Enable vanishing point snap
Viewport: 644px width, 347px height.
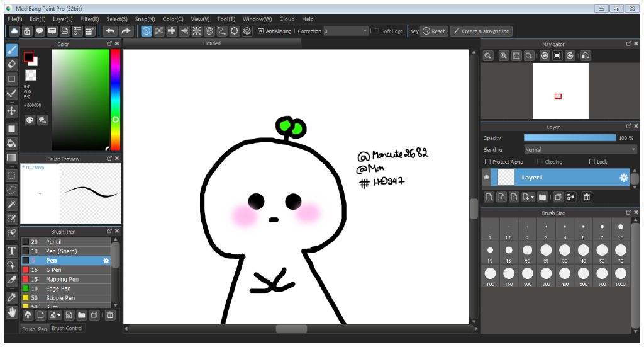click(x=184, y=31)
